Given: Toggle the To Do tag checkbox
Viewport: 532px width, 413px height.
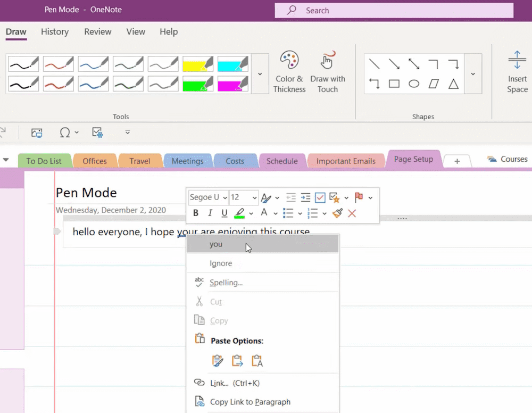Looking at the screenshot, I should (x=320, y=197).
